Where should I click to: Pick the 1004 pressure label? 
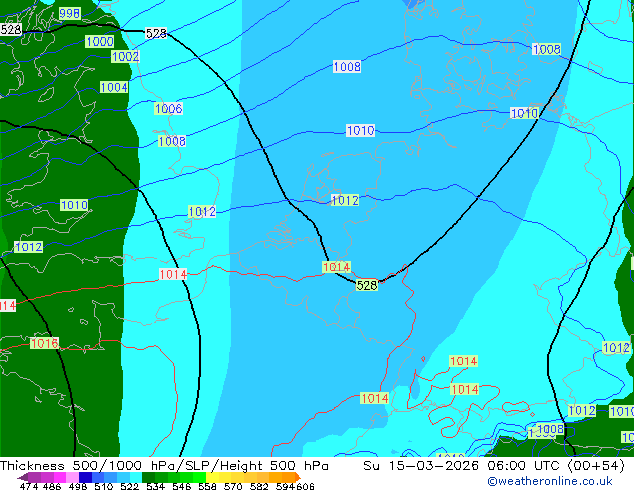pyautogui.click(x=114, y=87)
